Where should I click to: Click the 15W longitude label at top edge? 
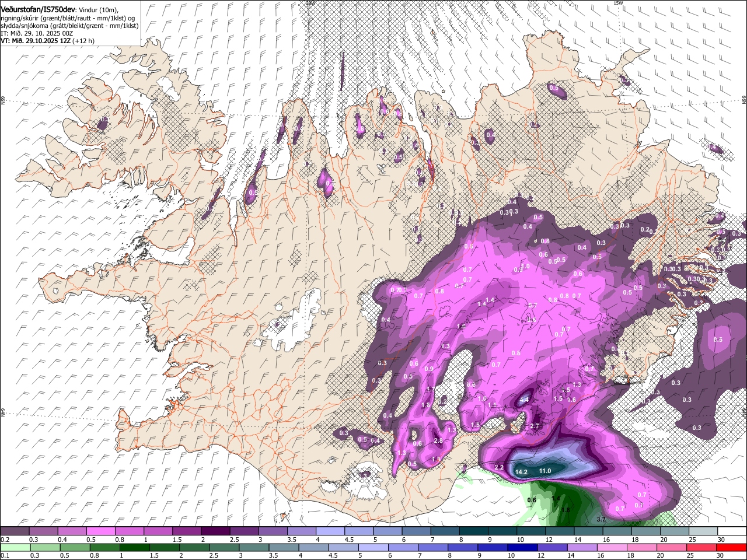(x=618, y=3)
